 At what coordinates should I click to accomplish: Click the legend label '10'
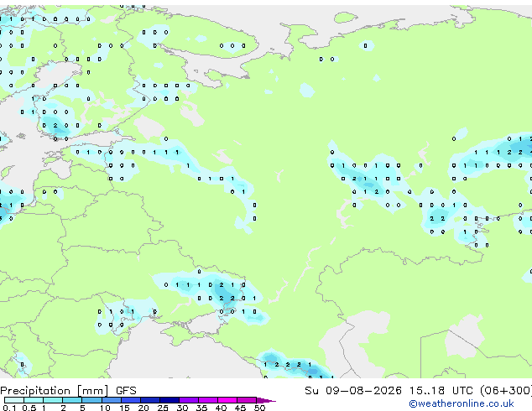point(105,408)
